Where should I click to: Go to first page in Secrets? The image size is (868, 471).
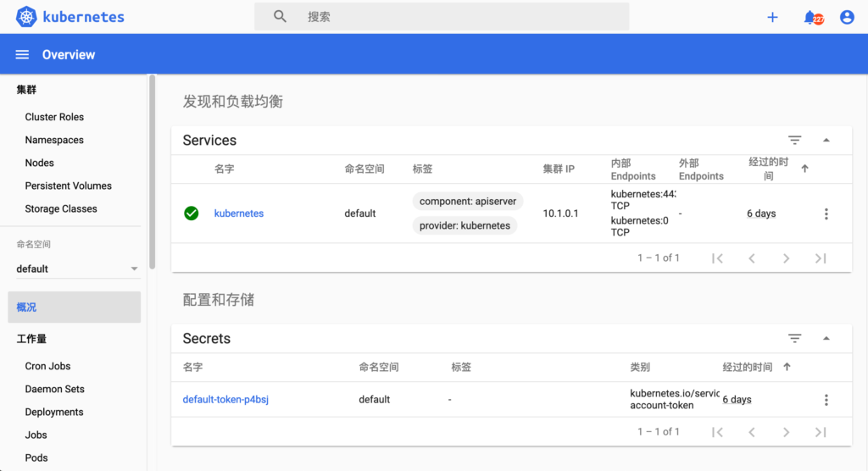[717, 432]
